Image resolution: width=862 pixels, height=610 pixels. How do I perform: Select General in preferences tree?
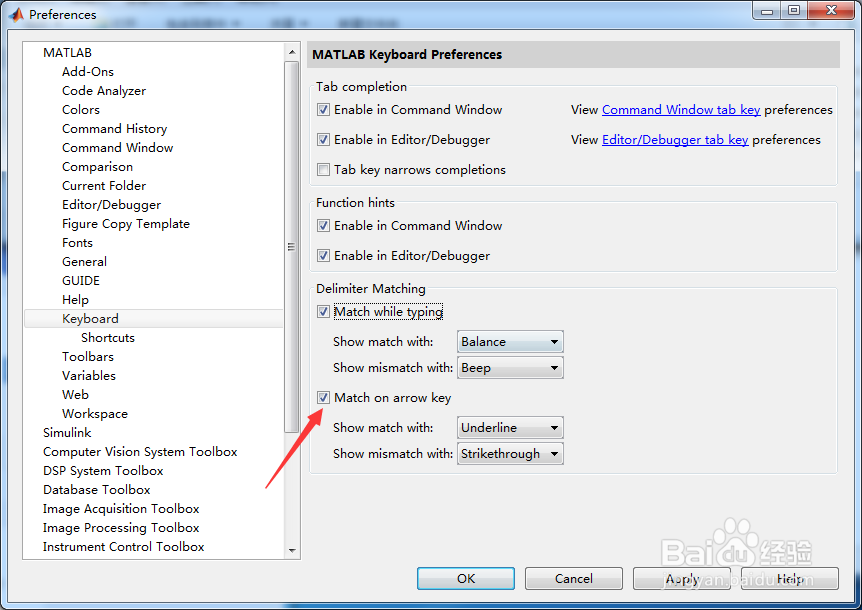pyautogui.click(x=84, y=262)
